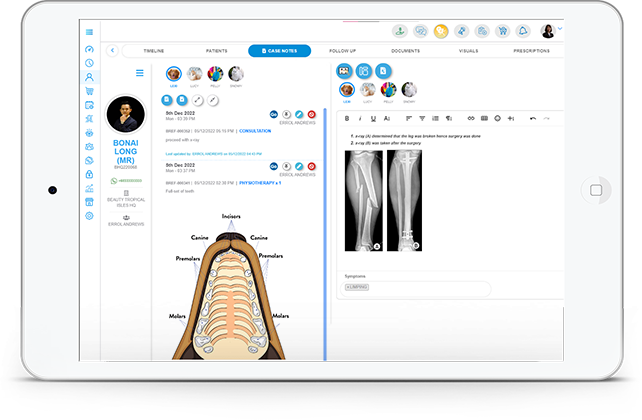Click the green top-bar icon
642x420 pixels.
400,31
